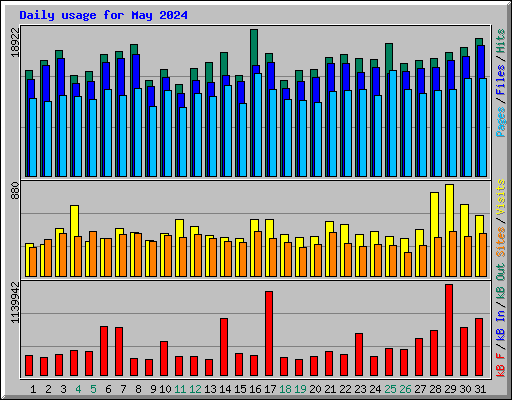
Task: Click the tallest green Hits bar for day 16
Action: pyautogui.click(x=254, y=47)
